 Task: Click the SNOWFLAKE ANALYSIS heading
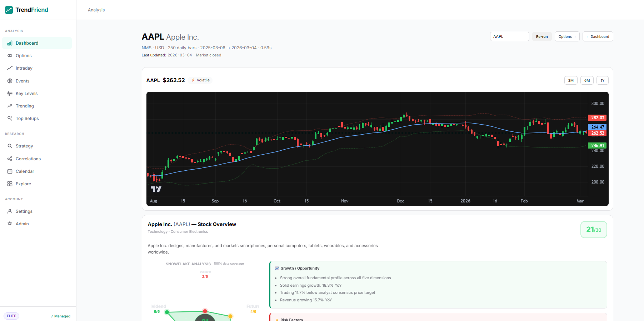188,264
